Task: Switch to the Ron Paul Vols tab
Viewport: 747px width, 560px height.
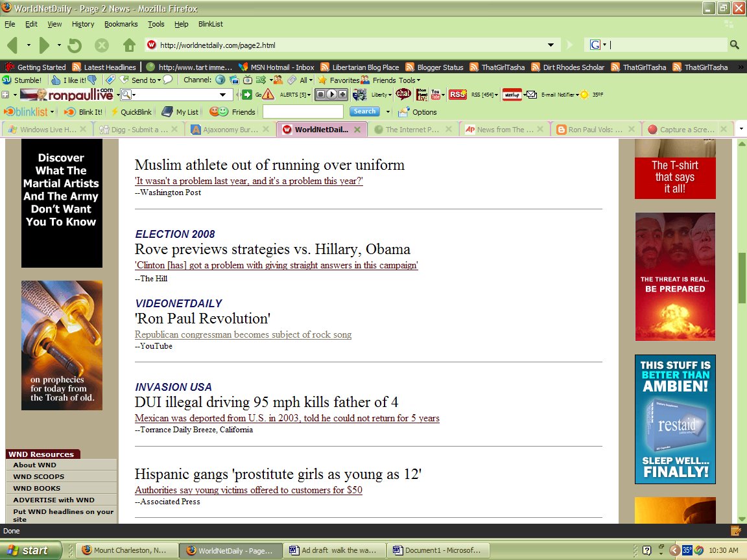Action: coord(595,129)
